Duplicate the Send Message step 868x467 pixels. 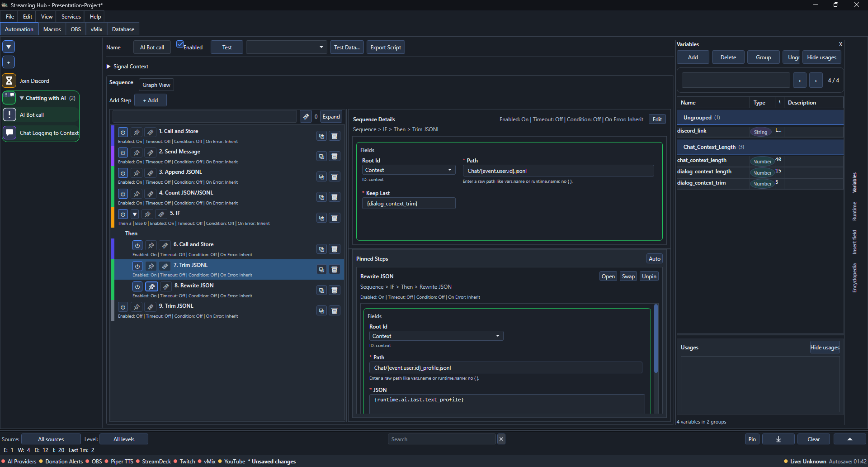coord(321,157)
